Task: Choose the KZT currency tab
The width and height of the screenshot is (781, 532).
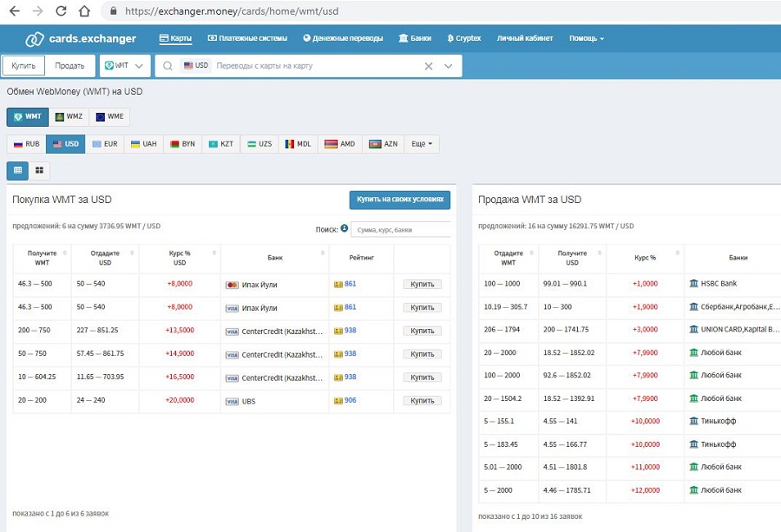Action: (221, 144)
